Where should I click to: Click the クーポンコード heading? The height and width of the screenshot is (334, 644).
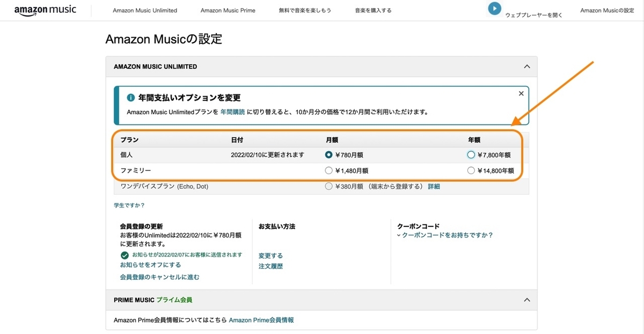(x=418, y=227)
